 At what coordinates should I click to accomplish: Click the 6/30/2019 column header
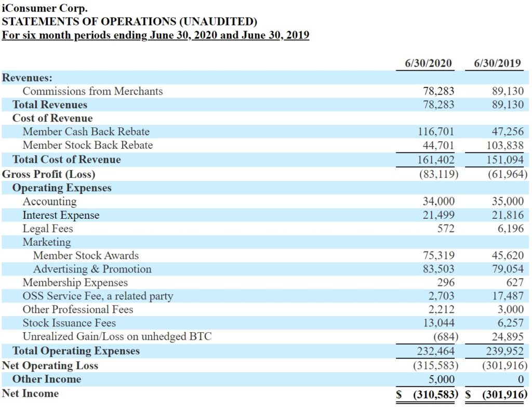(497, 63)
